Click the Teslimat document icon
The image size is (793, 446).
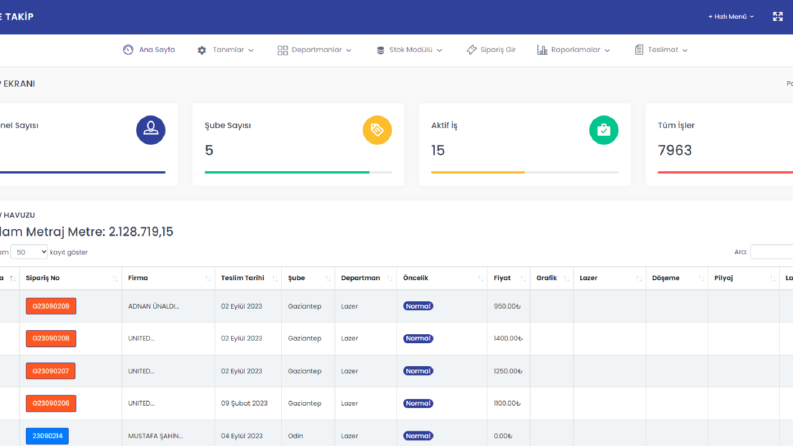(x=639, y=50)
